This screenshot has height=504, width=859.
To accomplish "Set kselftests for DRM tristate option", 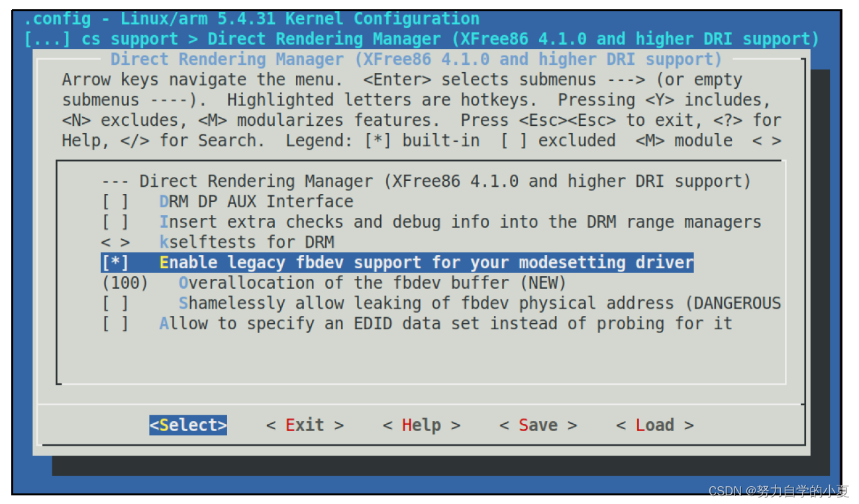I will [x=115, y=242].
